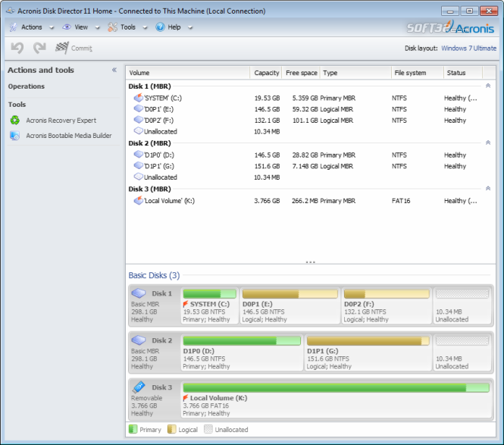The height and width of the screenshot is (445, 504).
Task: Sort by the Volume column header
Action: (188, 73)
